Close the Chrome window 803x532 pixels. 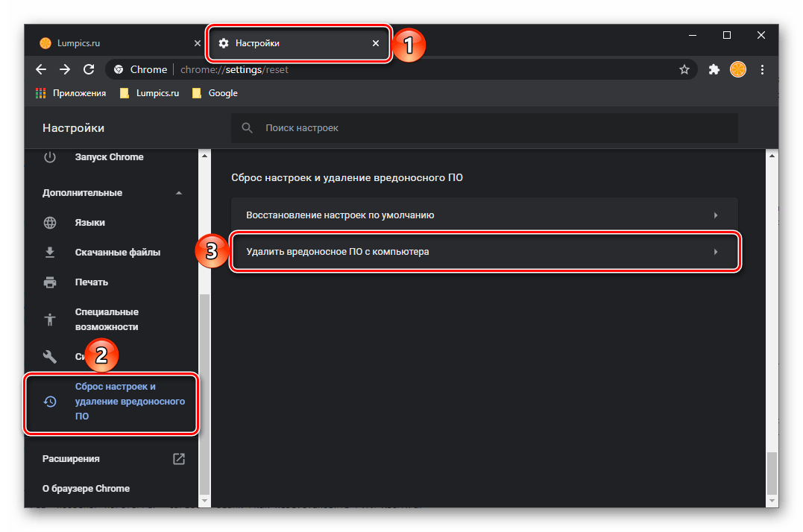pos(761,35)
